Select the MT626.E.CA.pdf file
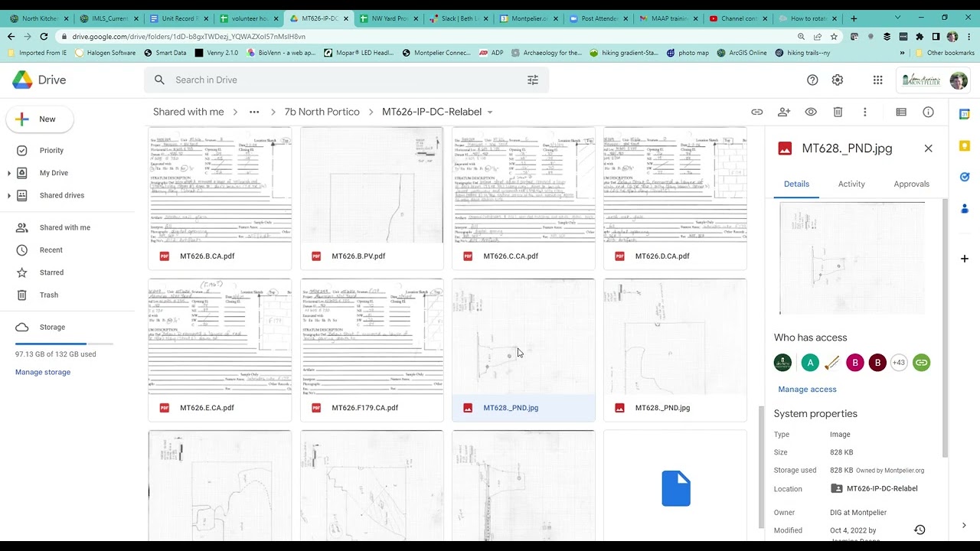 tap(220, 350)
